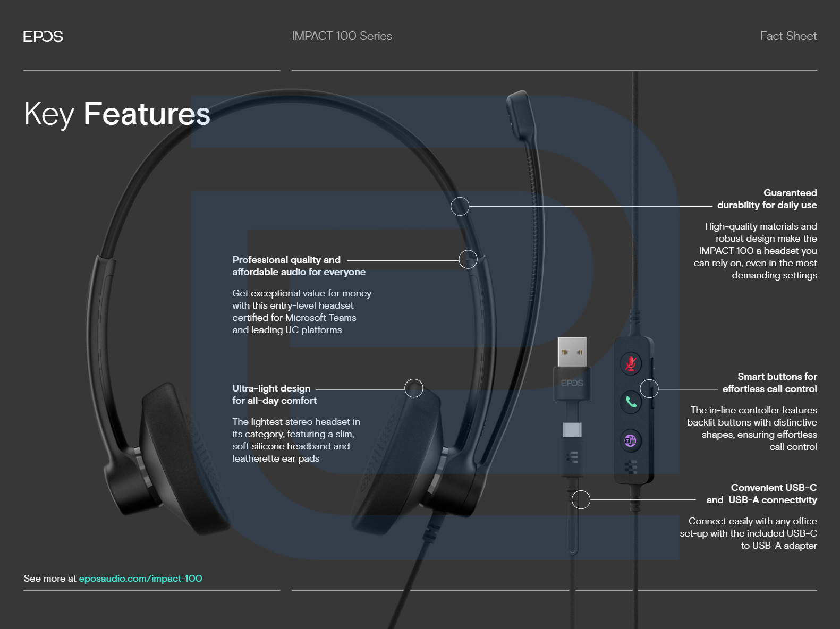This screenshot has width=840, height=629.
Task: Select the 'Guaranteed durability for daily use' heading
Action: [767, 199]
